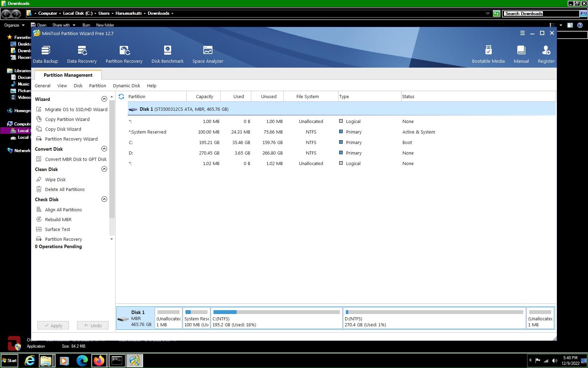Launch the Data Recovery tool
Screen dimensions: 588x368
tap(82, 54)
